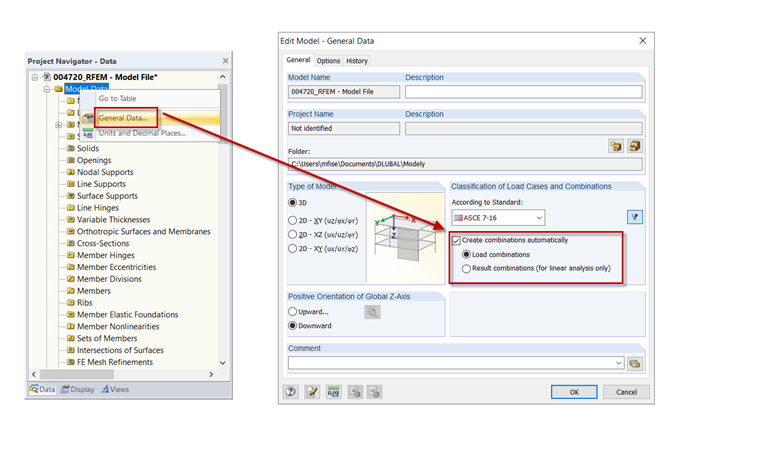Click the Openings folder icon
Image resolution: width=760 pixels, height=454 pixels.
(71, 160)
